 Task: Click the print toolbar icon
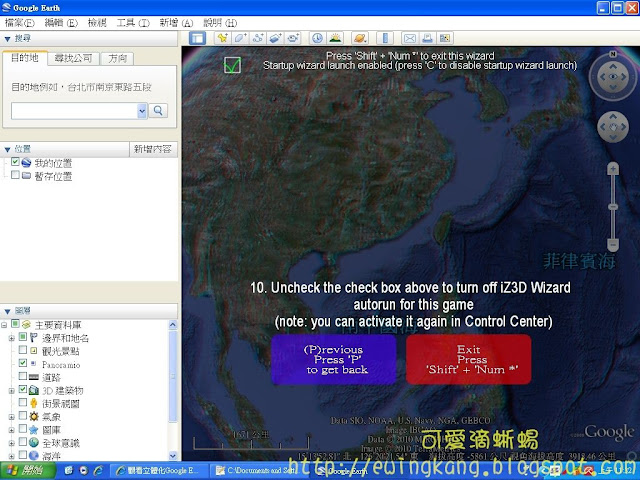coord(427,38)
